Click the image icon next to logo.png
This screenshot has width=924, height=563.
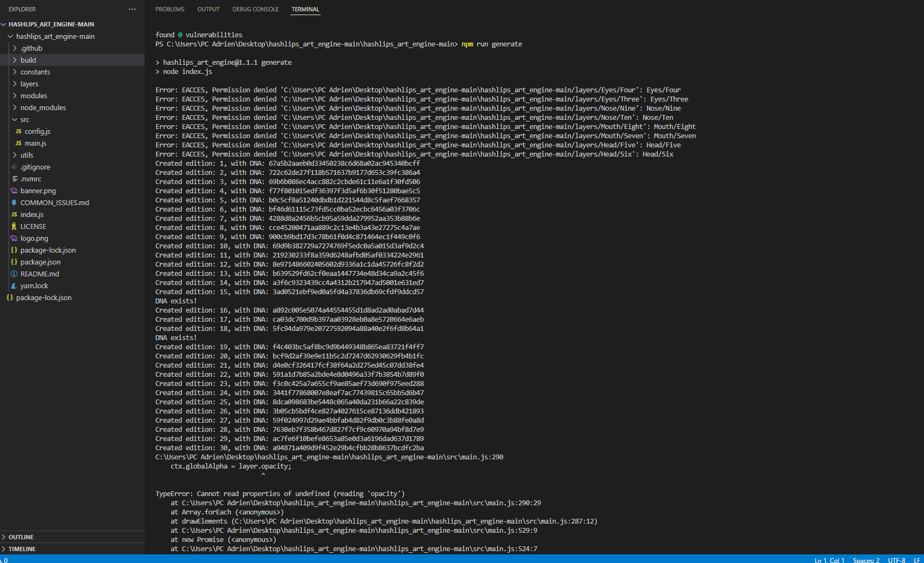point(13,238)
